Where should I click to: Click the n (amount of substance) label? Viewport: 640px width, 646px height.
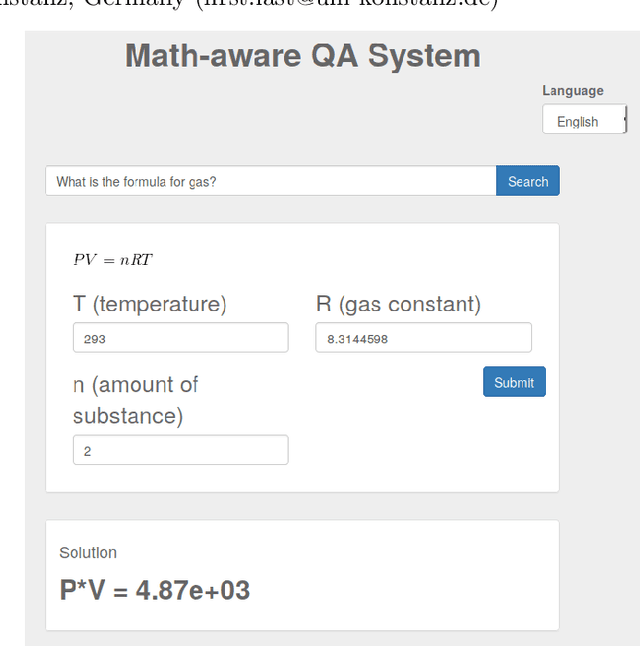tap(136, 400)
